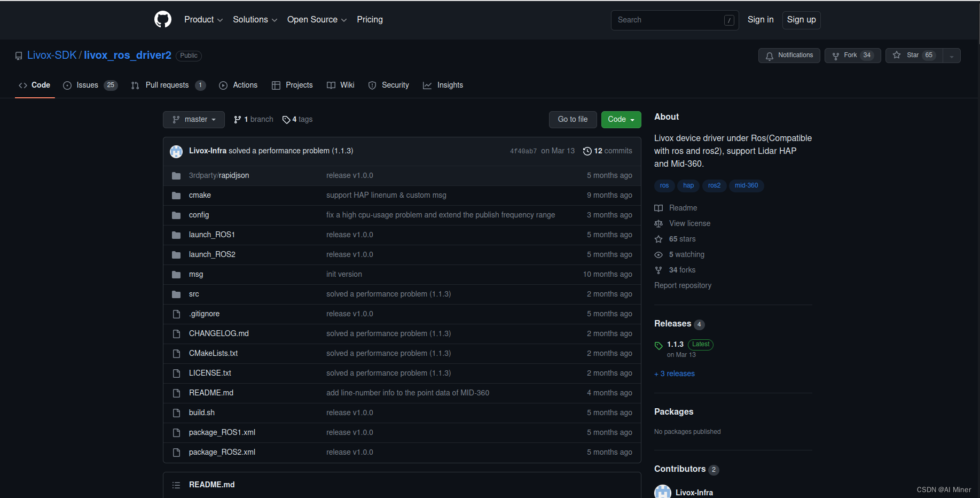Click the launch_ROS1 folder icon
Viewport: 980px width, 498px height.
click(x=176, y=235)
